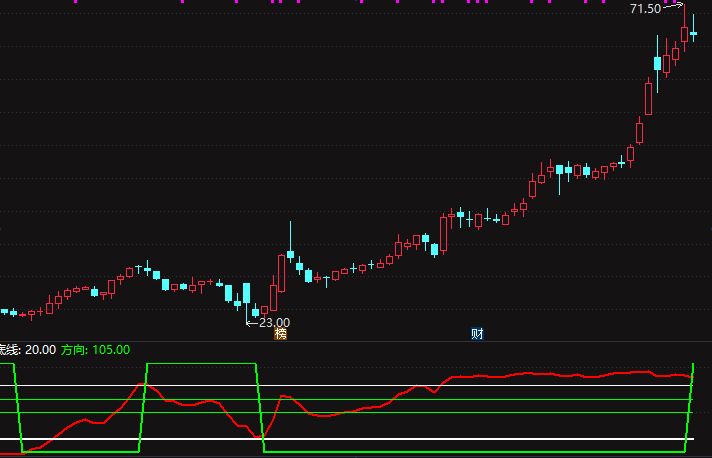Click the orange 榜 marker icon
This screenshot has height=458, width=712.
pyautogui.click(x=281, y=334)
